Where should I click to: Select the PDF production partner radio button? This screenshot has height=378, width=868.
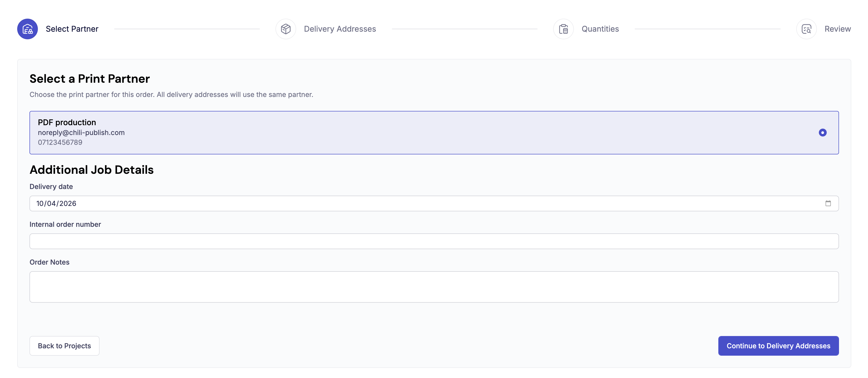pyautogui.click(x=823, y=133)
